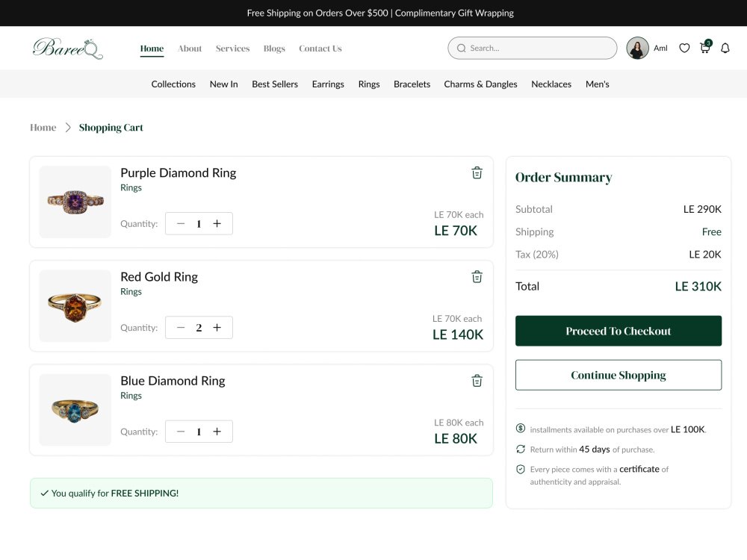Click the free shipping promo banner
Viewport: 747px width, 560px height.
tap(380, 13)
